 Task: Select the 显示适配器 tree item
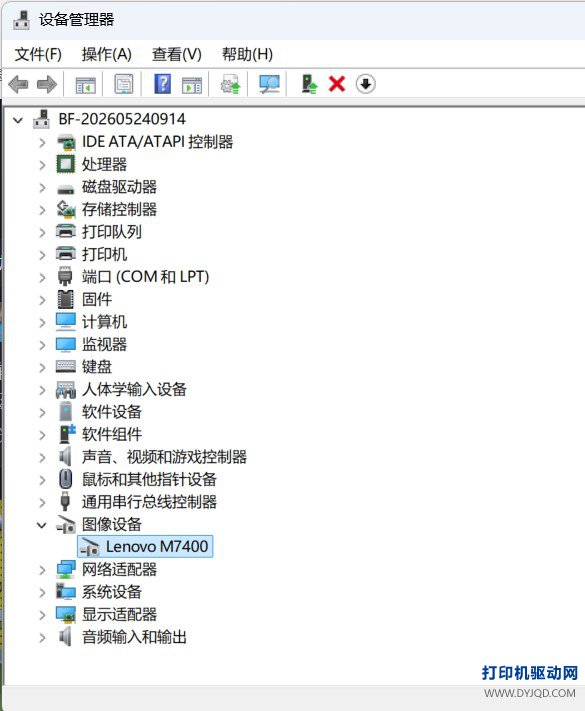click(119, 615)
